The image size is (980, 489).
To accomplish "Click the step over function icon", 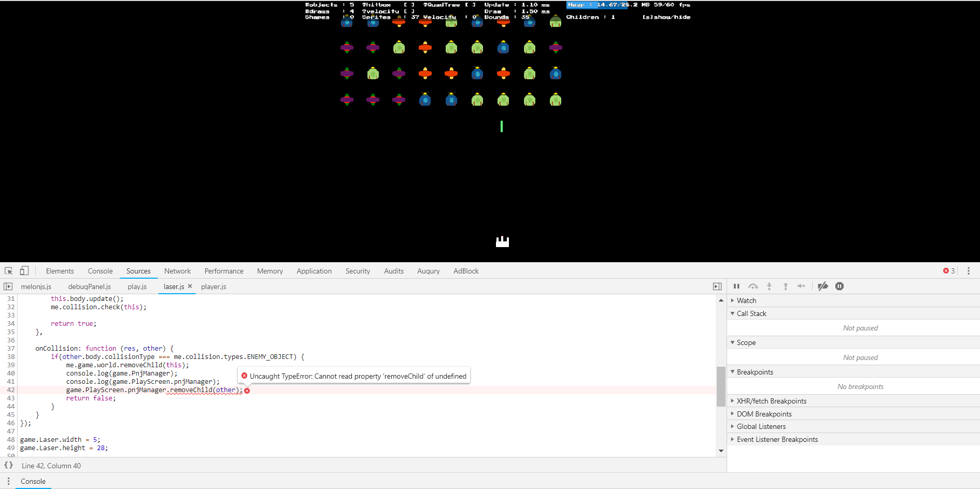I will tap(753, 286).
